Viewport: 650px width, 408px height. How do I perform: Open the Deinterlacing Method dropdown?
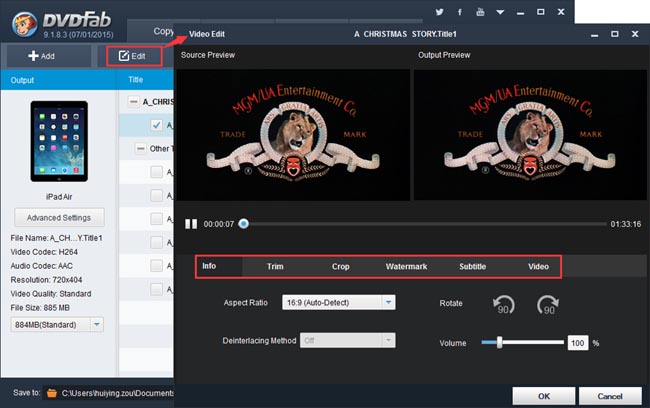(x=347, y=340)
